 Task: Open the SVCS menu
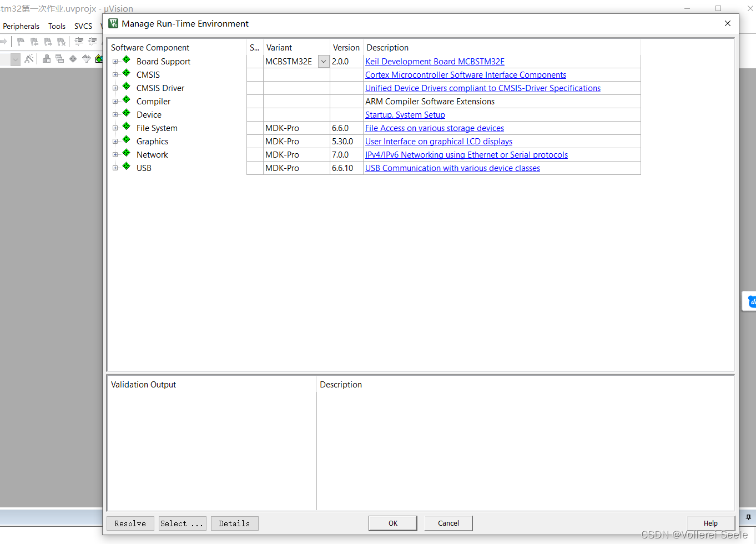tap(83, 26)
